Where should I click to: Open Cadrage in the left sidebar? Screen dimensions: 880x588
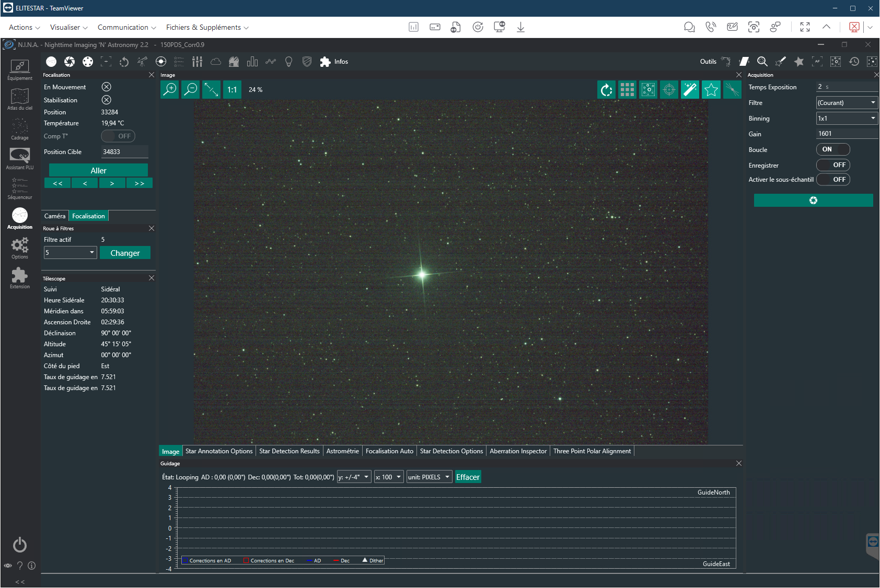pyautogui.click(x=20, y=130)
